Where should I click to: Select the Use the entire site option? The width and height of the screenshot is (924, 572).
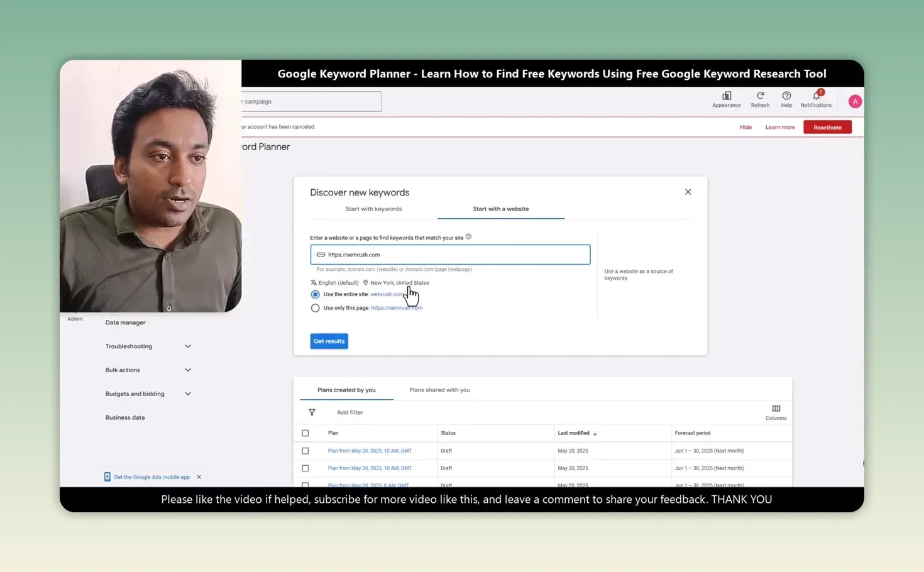(315, 294)
